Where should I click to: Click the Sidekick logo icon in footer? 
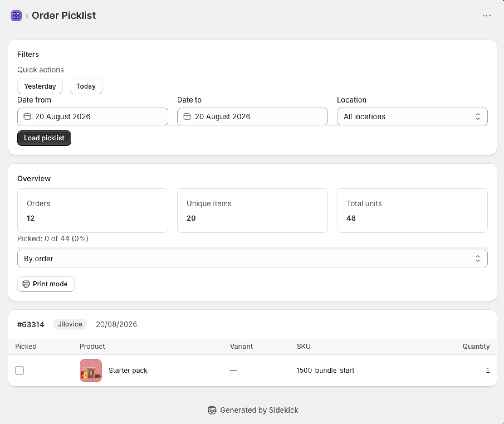(212, 410)
